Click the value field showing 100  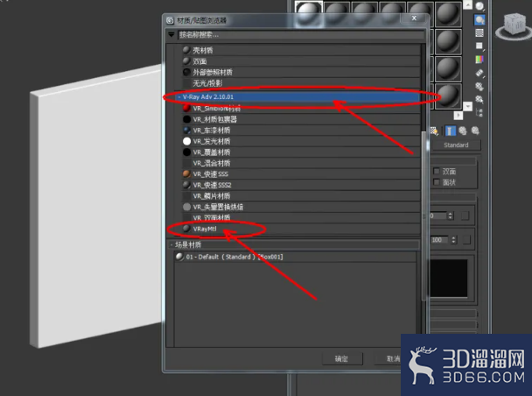440,240
